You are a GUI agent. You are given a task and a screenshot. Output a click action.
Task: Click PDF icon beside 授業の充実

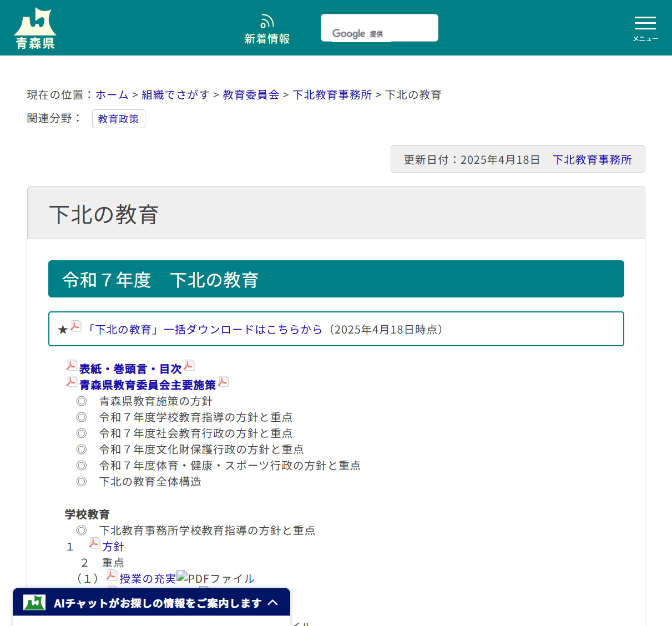pyautogui.click(x=111, y=575)
